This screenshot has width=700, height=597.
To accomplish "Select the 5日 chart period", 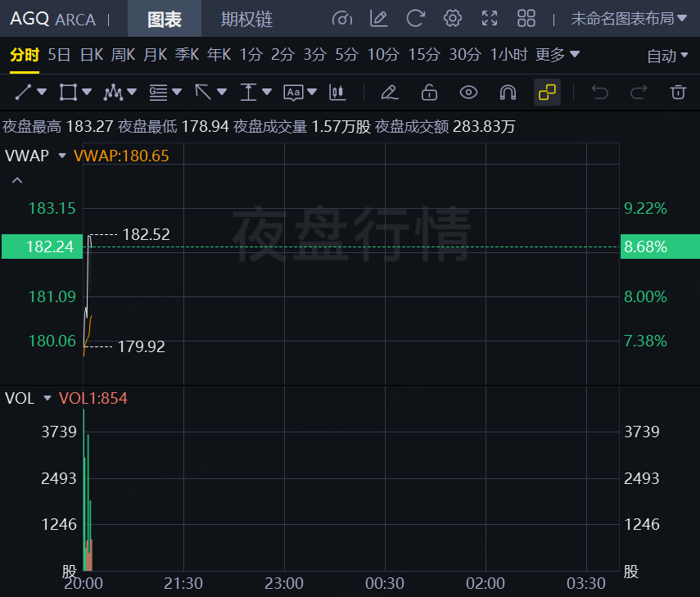I will (59, 55).
